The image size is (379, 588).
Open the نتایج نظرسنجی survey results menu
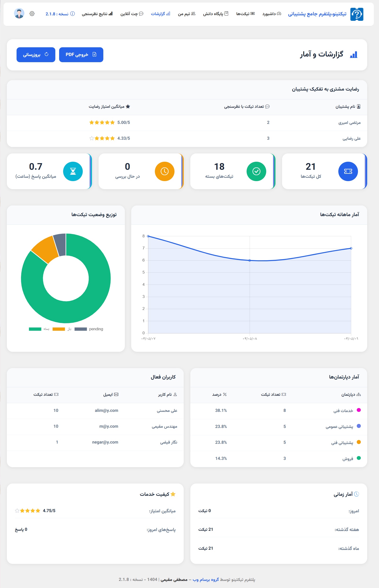[97, 14]
